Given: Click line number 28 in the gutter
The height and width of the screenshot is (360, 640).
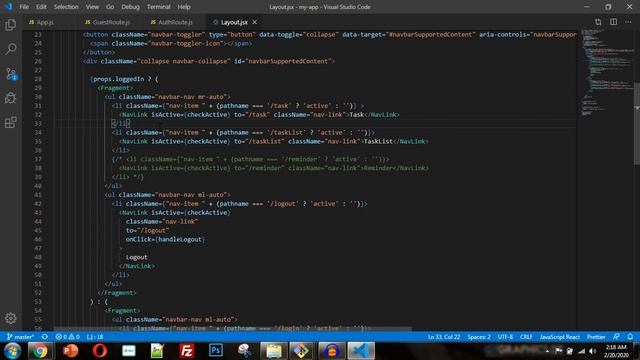Looking at the screenshot, I should tap(38, 79).
